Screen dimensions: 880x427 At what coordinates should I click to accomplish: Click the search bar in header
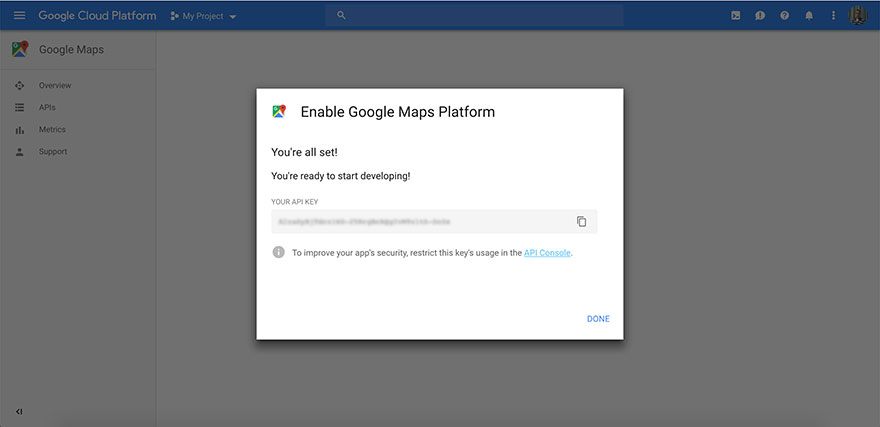click(474, 16)
